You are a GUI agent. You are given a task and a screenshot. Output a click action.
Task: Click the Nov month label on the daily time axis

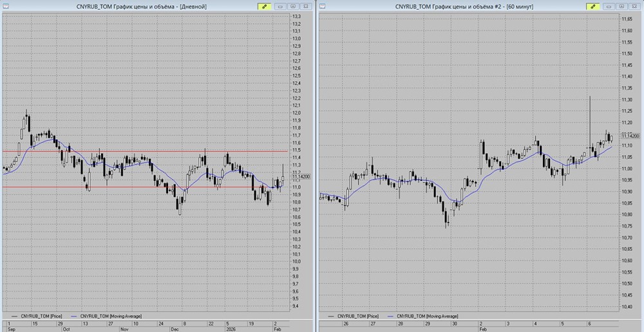pos(124,329)
